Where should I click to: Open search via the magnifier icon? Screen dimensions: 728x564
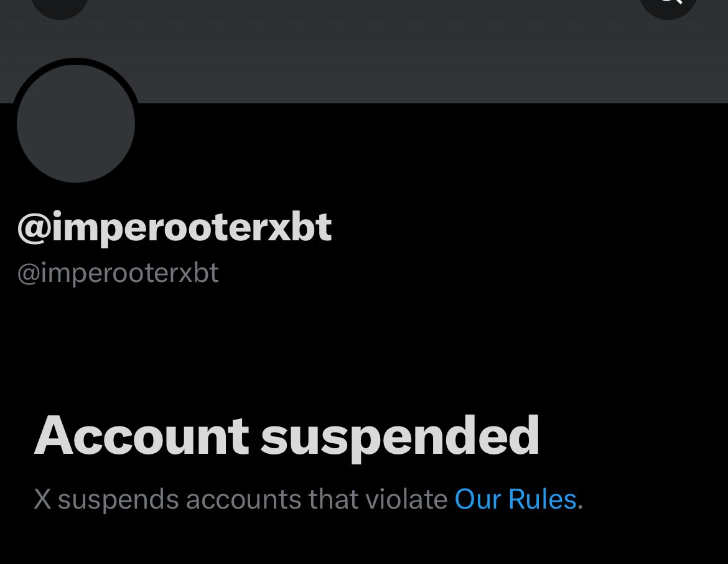tap(668, 6)
